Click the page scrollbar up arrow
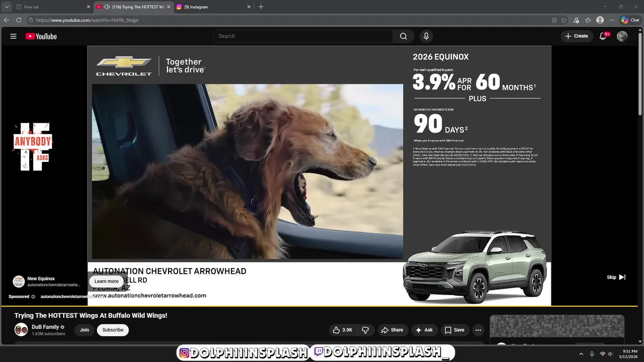This screenshot has height=362, width=644. pos(641,30)
